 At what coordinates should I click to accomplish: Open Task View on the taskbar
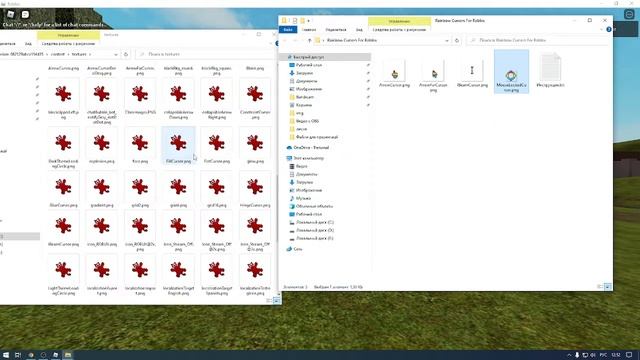[18, 355]
